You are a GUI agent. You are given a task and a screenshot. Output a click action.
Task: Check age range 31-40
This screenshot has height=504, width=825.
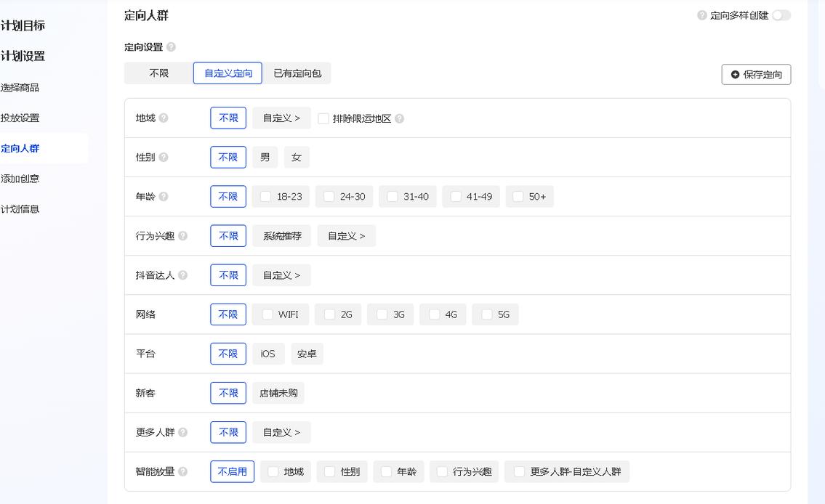point(393,197)
